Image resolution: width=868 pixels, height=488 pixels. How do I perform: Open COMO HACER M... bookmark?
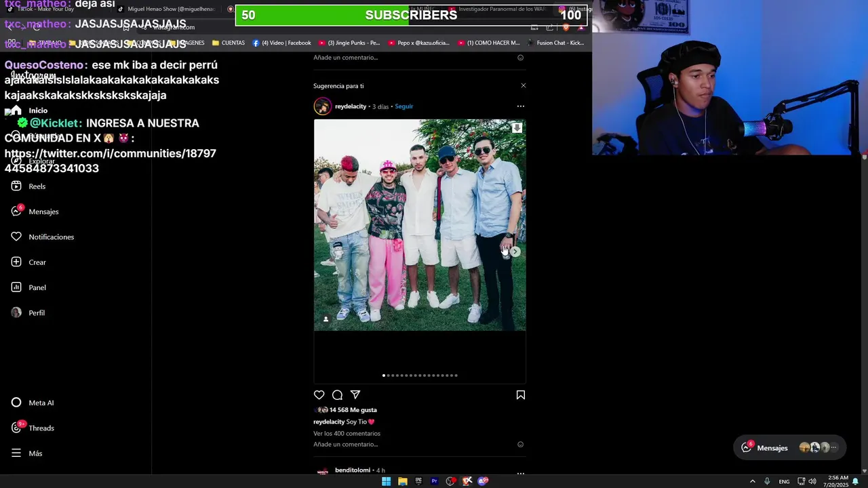click(x=489, y=43)
